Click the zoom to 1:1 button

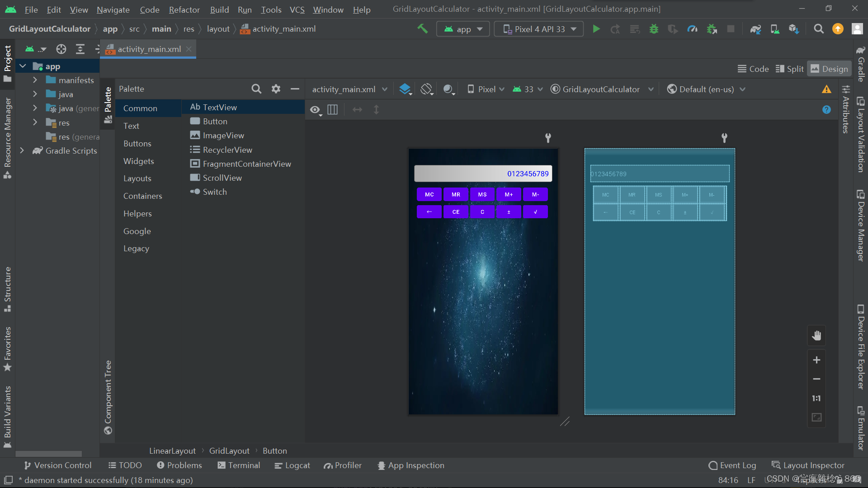(816, 398)
